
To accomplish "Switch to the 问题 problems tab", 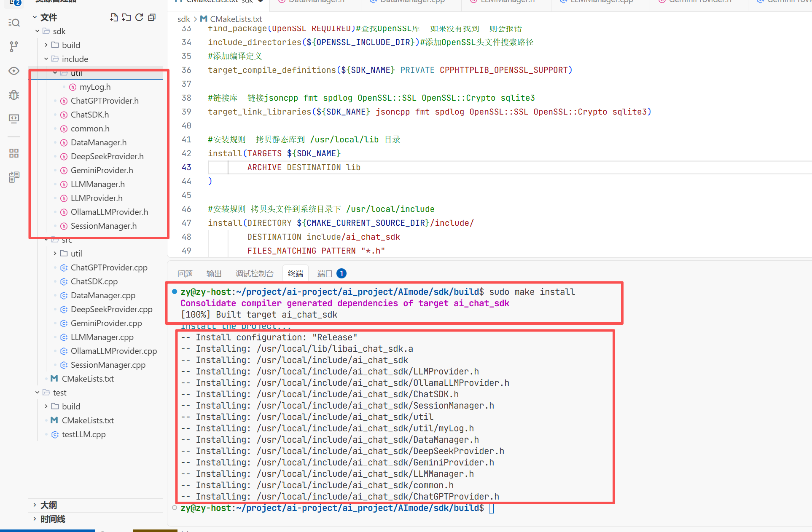I will click(185, 274).
